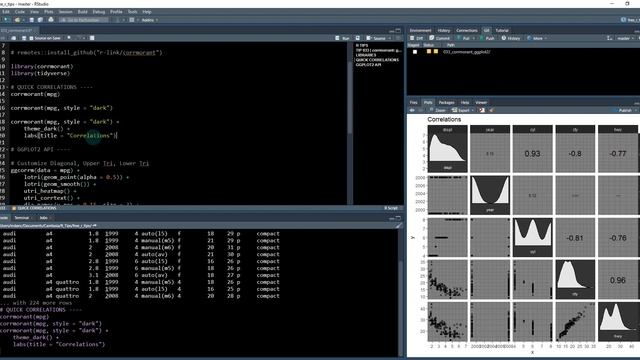Click the remove current plot red icon
Image resolution: width=640 pixels, height=360 pixels.
482,110
